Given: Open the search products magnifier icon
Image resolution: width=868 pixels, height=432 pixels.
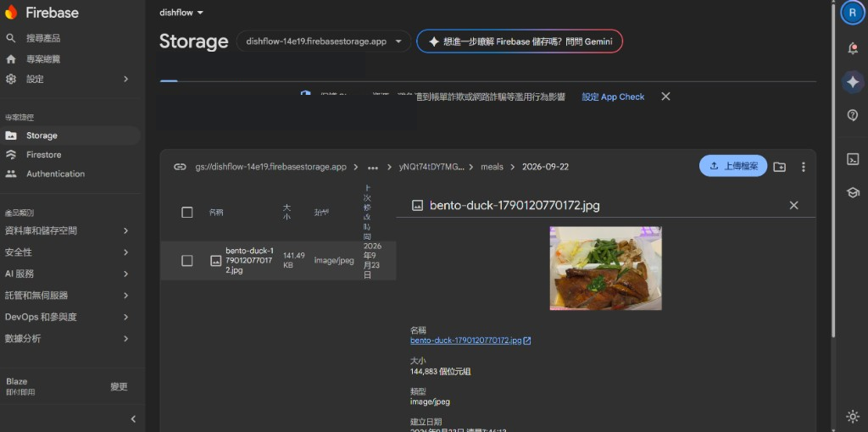Looking at the screenshot, I should (x=10, y=38).
